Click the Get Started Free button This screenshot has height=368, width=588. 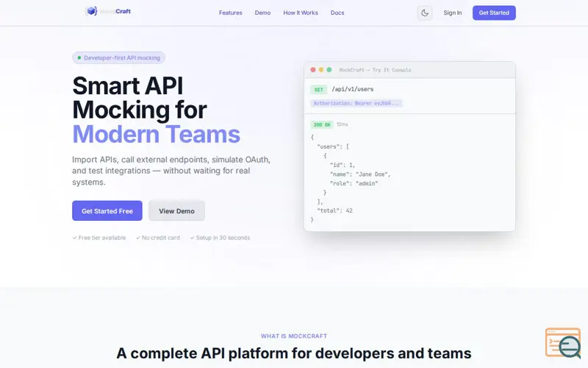tap(107, 210)
